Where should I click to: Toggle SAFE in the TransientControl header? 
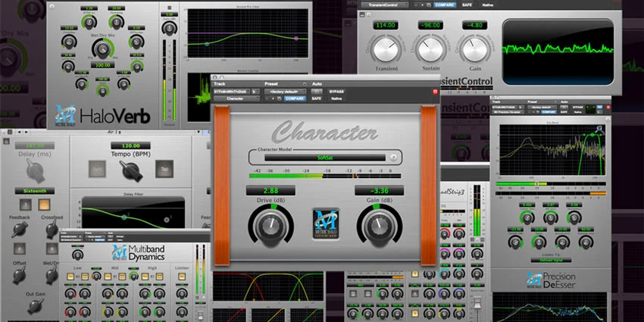467,5
